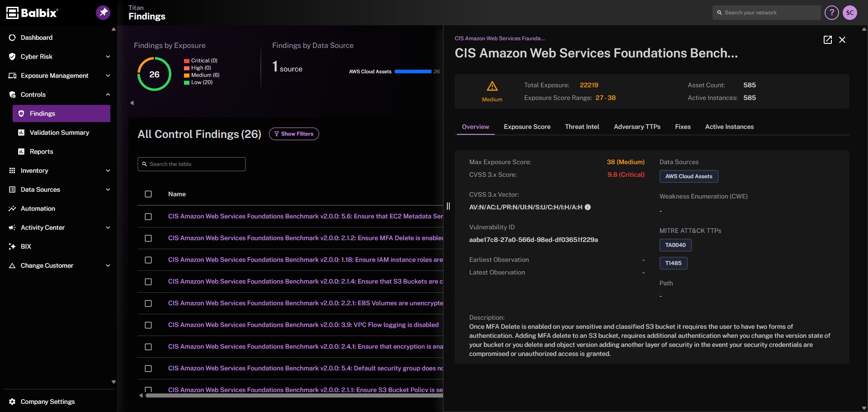Image resolution: width=868 pixels, height=412 pixels.
Task: Click the Cyber Risk shield icon
Action: pos(12,57)
